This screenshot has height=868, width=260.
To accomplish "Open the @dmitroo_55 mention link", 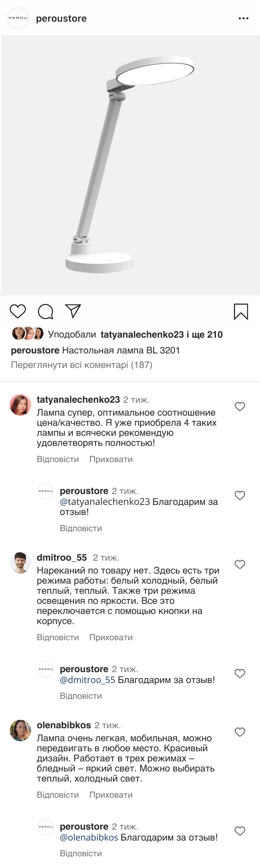I will point(87,680).
